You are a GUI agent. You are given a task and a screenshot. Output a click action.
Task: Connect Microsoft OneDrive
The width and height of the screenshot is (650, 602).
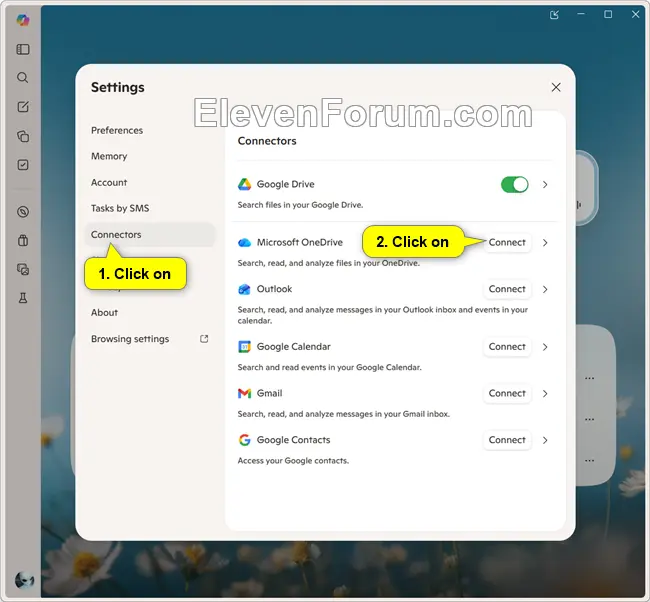tap(507, 243)
